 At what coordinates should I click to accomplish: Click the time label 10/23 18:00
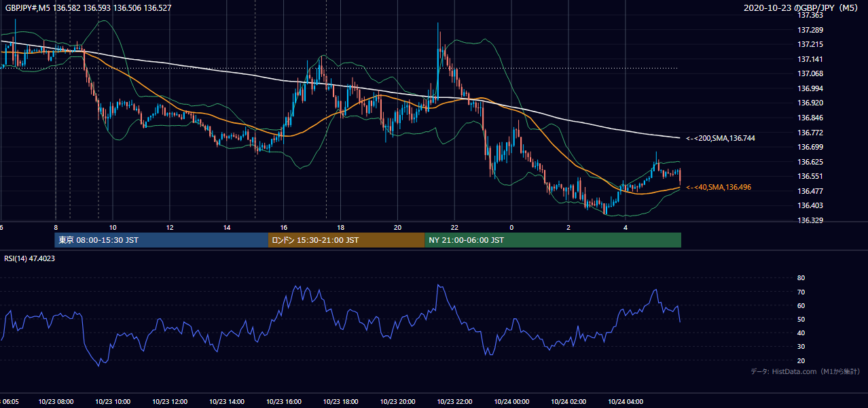(x=341, y=401)
